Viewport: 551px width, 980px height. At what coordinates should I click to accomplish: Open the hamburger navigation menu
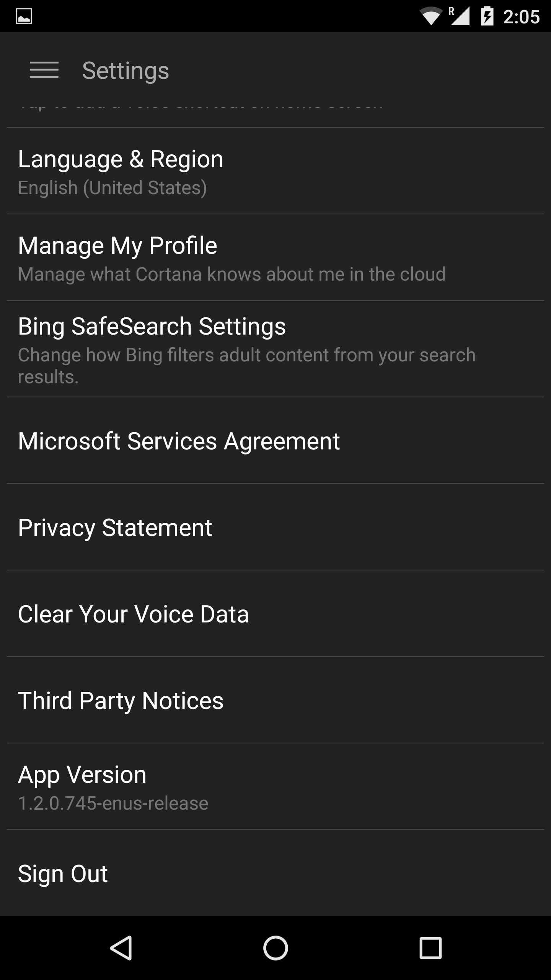[x=44, y=70]
